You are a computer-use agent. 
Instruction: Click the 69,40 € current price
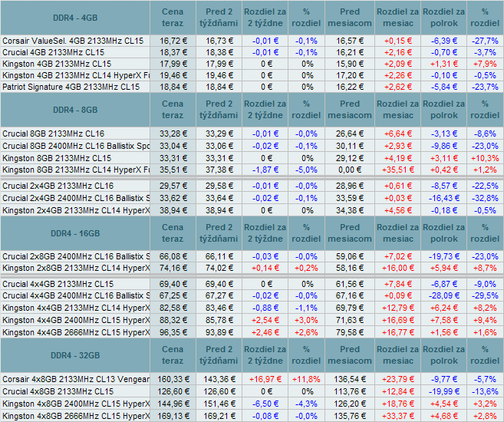[x=173, y=284]
